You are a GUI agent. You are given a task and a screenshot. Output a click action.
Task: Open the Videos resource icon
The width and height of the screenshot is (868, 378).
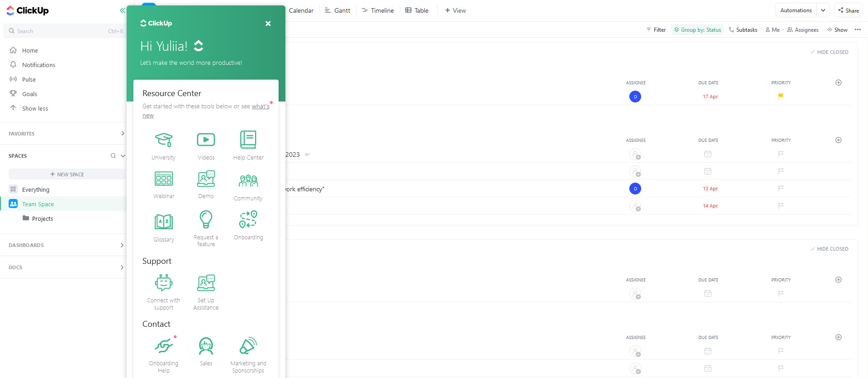206,140
